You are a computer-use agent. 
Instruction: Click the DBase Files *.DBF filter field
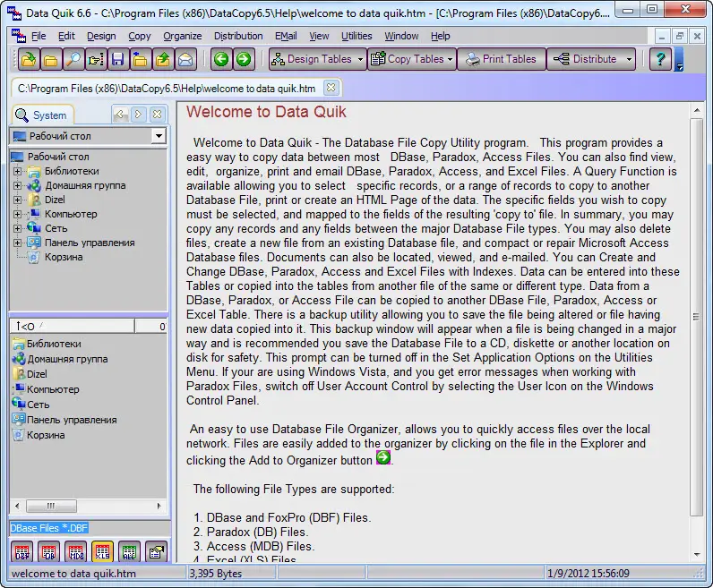90,528
